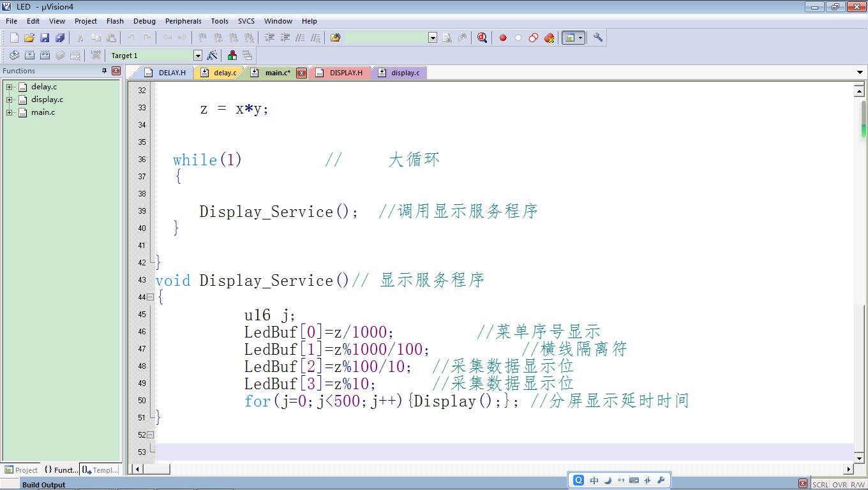
Task: Uncomment selection icon
Action: click(315, 38)
